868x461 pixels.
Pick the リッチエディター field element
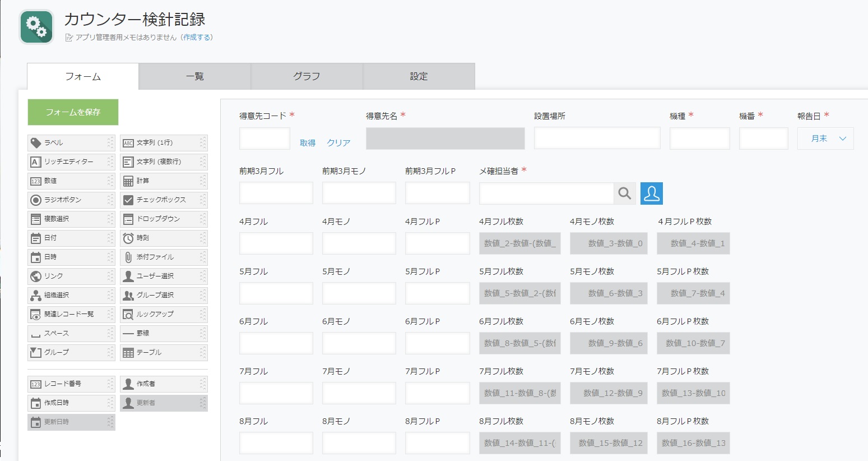[x=71, y=162]
